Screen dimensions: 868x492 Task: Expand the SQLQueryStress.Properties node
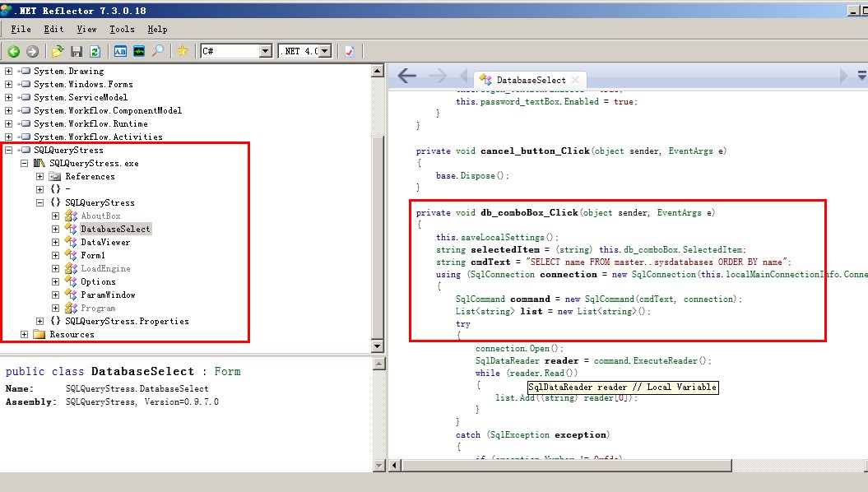point(39,321)
